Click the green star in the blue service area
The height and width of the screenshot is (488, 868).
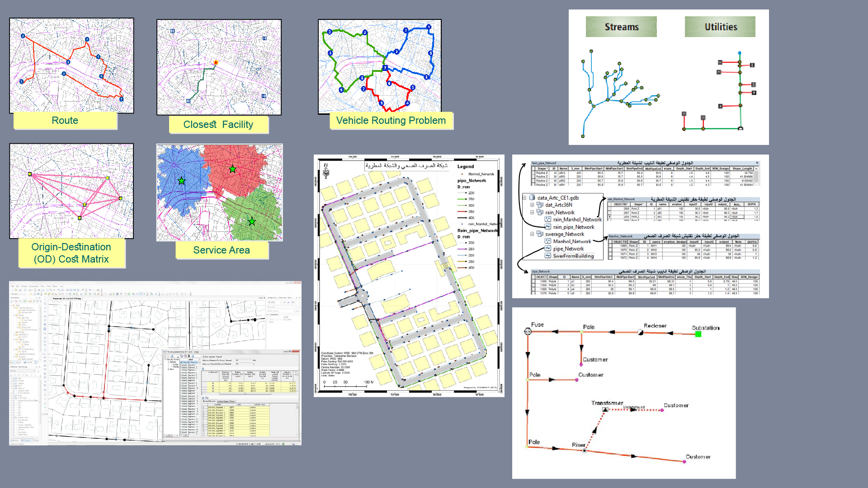coord(181,181)
